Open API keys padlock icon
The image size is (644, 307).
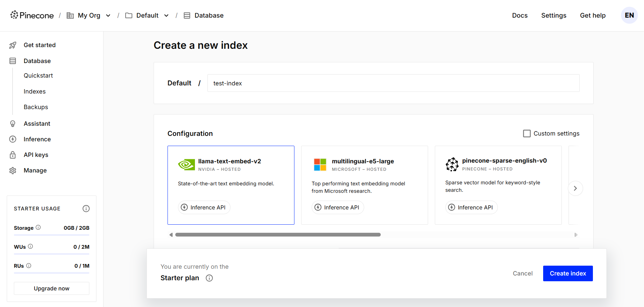click(x=13, y=155)
